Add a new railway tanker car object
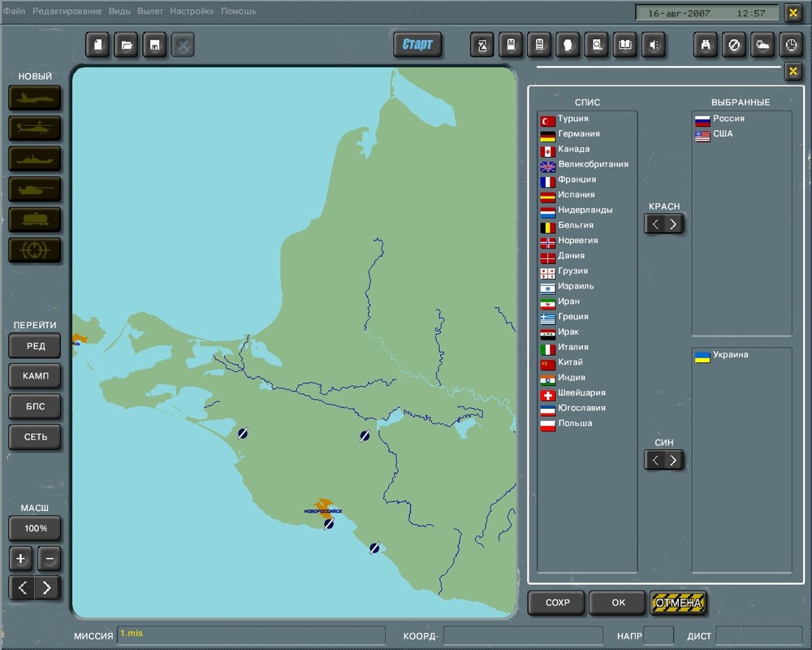This screenshot has height=650, width=812. [x=35, y=219]
